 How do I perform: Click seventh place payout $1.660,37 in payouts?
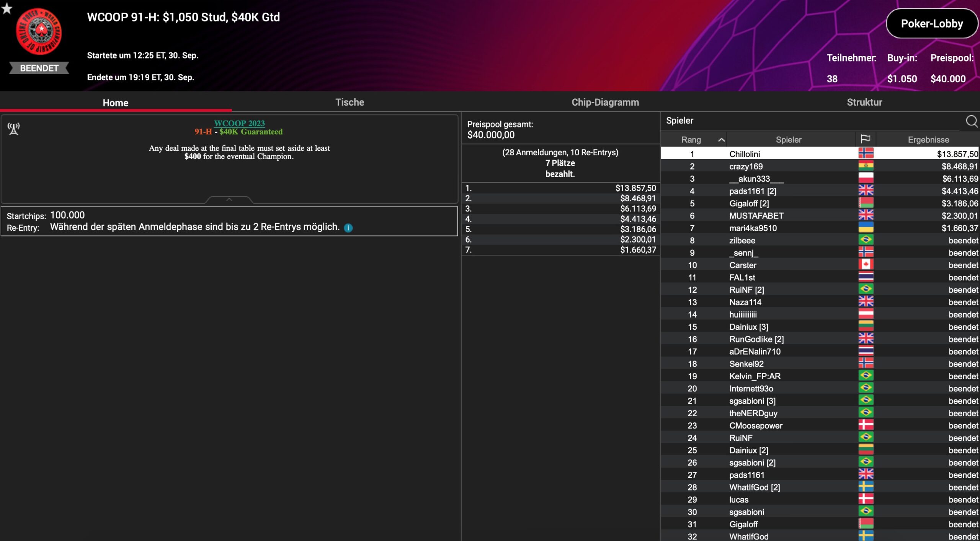638,249
